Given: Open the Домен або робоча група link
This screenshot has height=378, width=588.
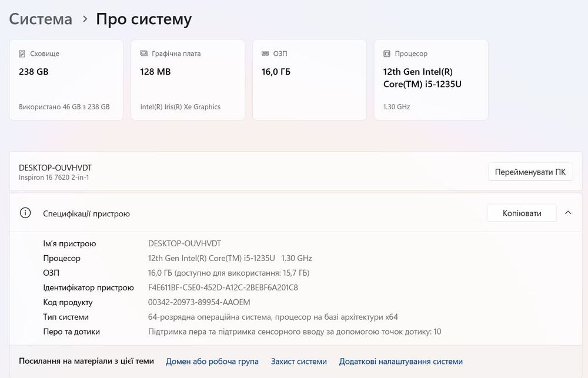Looking at the screenshot, I should point(212,362).
